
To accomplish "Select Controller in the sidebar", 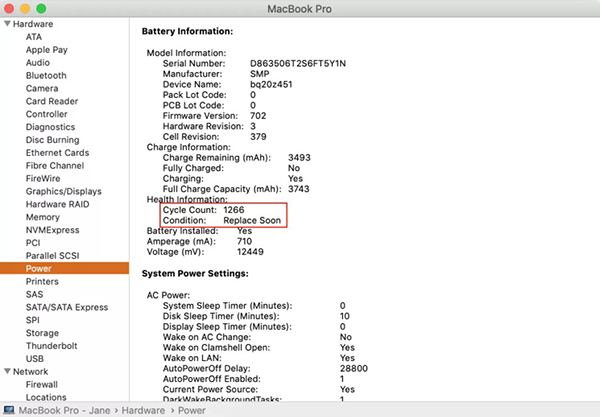I will (x=46, y=114).
